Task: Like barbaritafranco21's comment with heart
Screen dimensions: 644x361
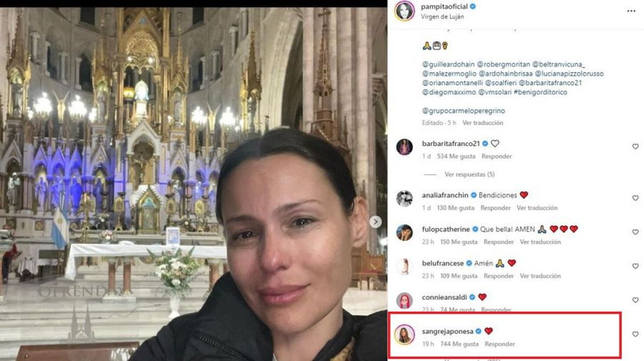Action: pos(635,146)
